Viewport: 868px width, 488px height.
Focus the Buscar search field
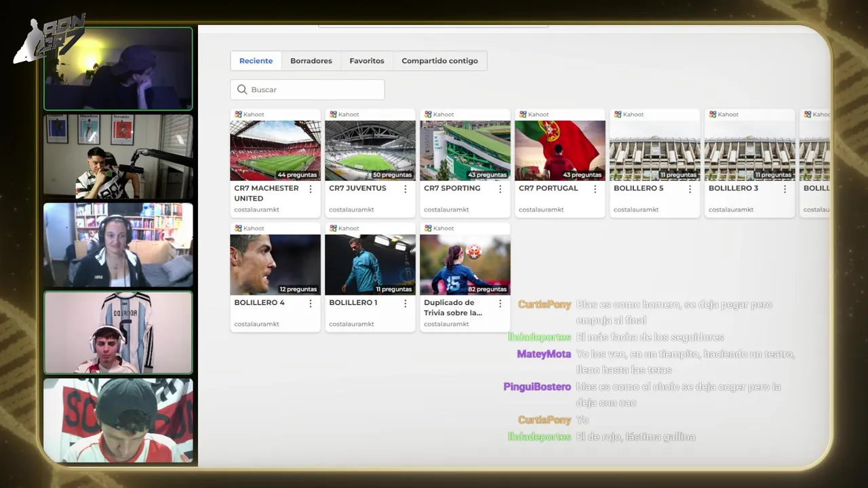click(x=307, y=89)
